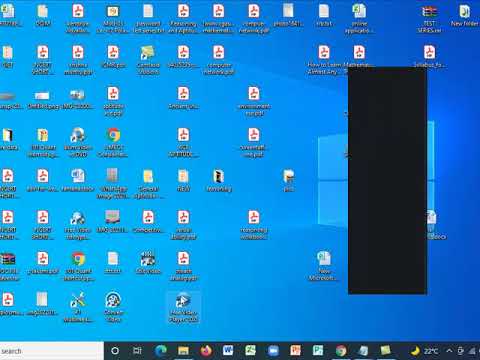Open the 22°C weather widget

coord(424,351)
